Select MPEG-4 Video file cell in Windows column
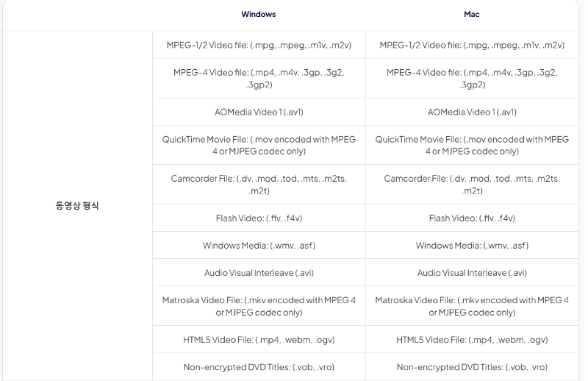Screen dimensions: 588x381 [259, 79]
